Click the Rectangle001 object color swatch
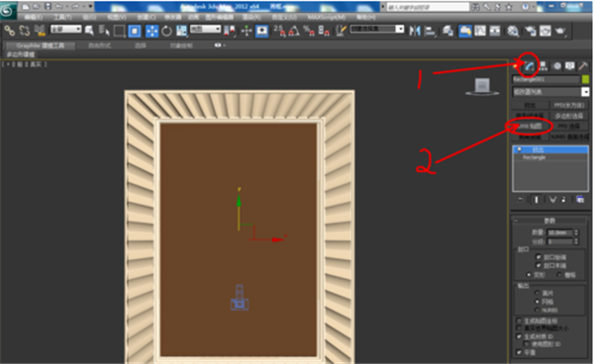Image resolution: width=594 pixels, height=364 pixels. click(x=586, y=79)
